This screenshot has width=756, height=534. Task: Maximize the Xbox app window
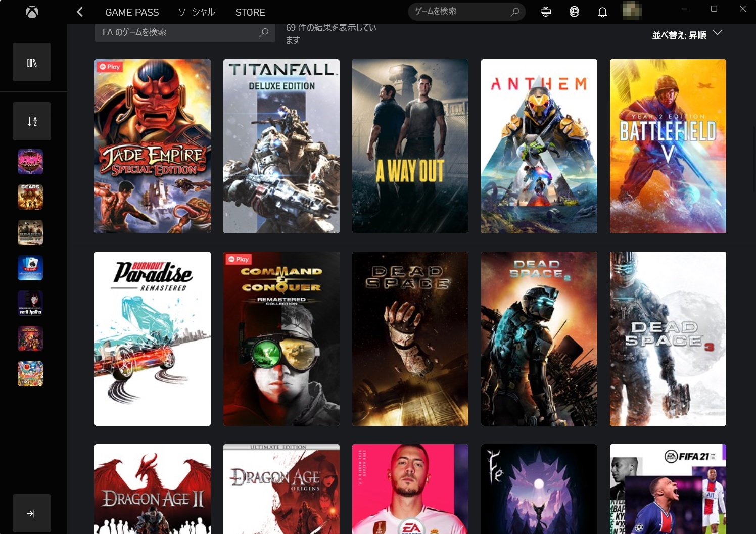(x=714, y=9)
